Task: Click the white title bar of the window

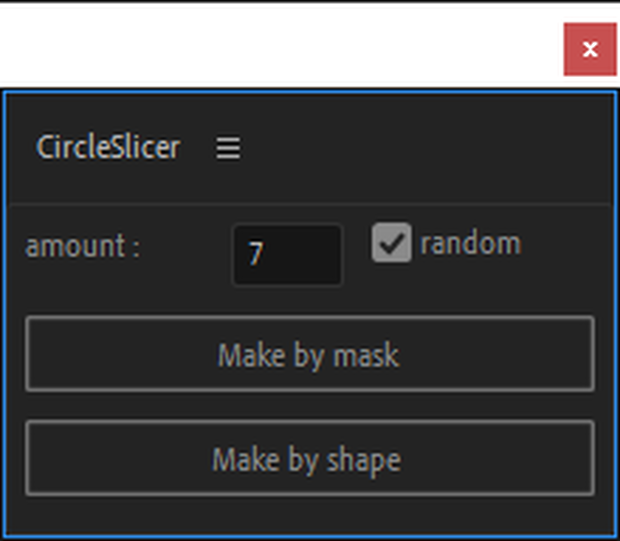Action: coord(277,45)
